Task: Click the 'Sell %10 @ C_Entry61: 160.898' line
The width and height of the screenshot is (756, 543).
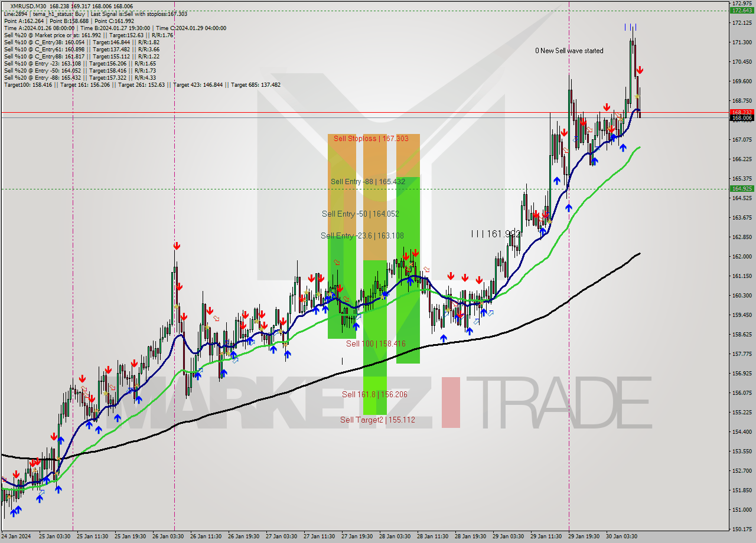Action: (x=82, y=50)
